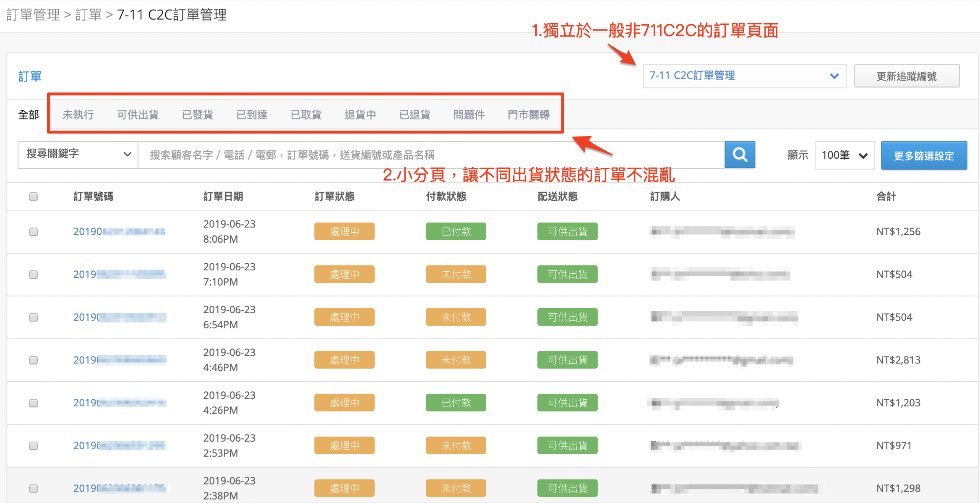This screenshot has width=980, height=503.
Task: Open the order number for NT$2,813 row
Action: [120, 360]
